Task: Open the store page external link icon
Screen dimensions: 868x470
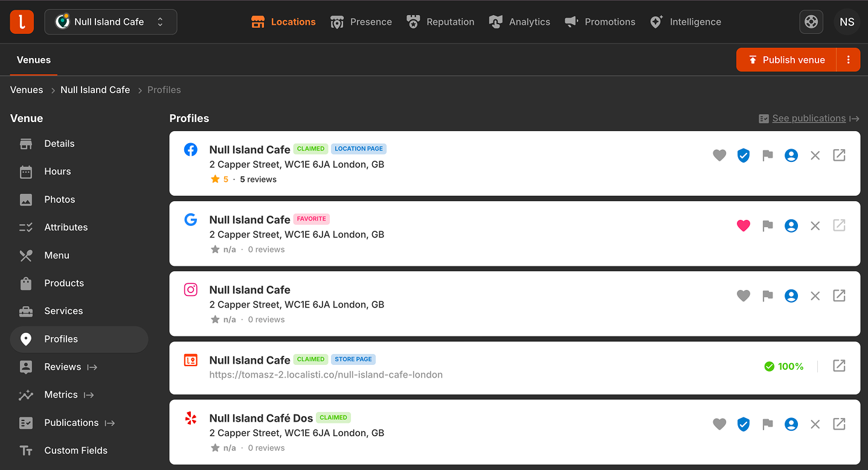Action: [839, 365]
